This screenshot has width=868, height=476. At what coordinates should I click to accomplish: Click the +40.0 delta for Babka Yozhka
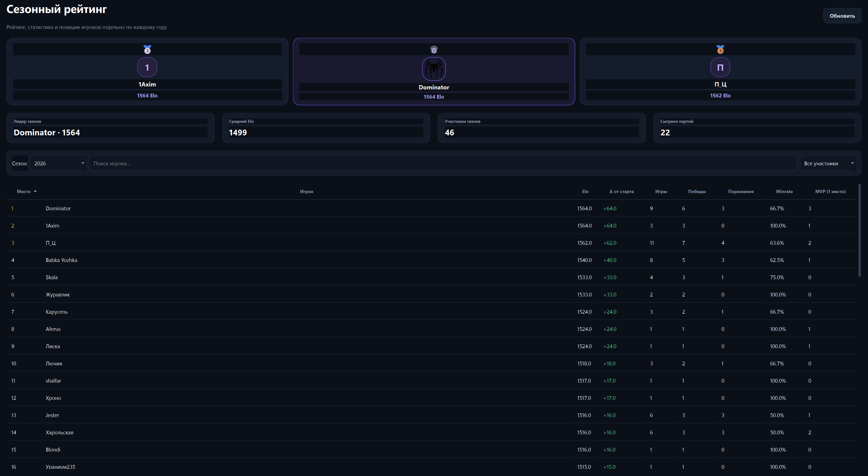(609, 260)
